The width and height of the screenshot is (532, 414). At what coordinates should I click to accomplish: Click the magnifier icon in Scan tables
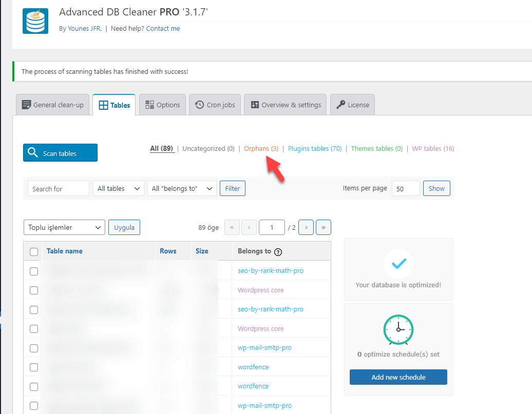click(x=33, y=152)
